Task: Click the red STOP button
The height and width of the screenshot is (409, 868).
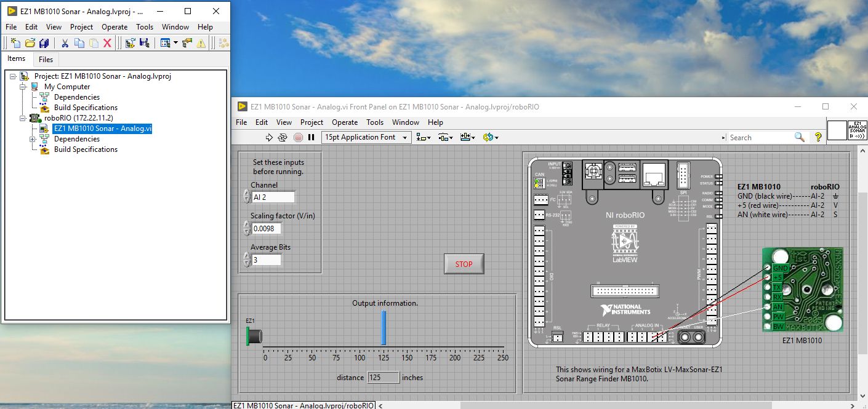Action: coord(464,264)
